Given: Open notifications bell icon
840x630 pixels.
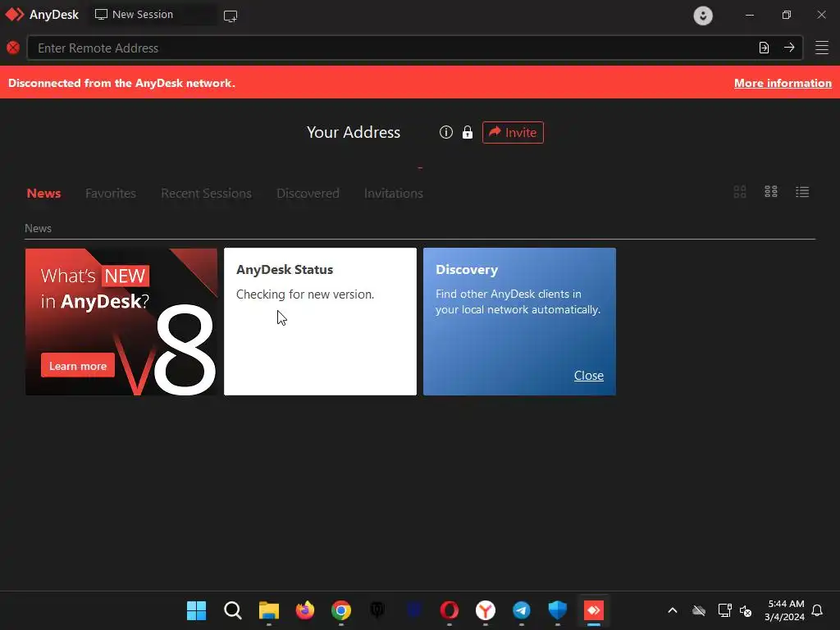Looking at the screenshot, I should tap(818, 610).
